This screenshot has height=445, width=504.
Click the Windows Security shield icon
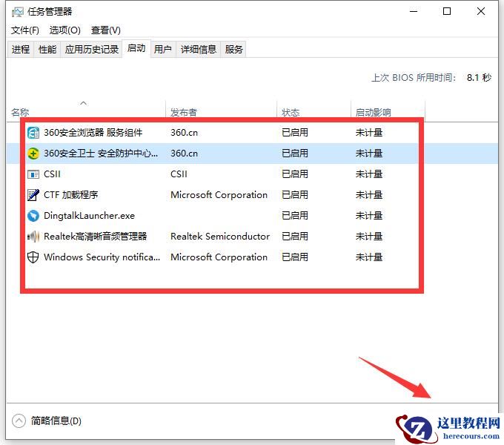point(33,257)
